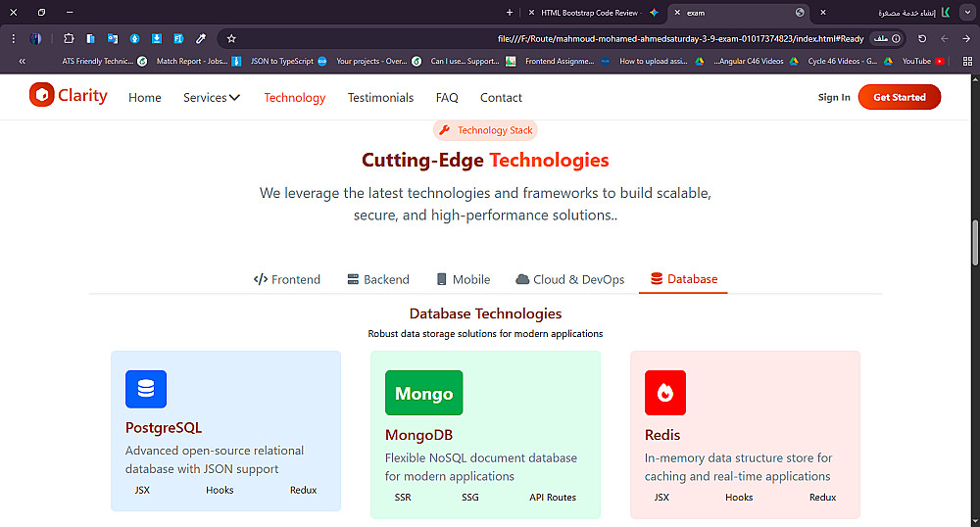Click the Redis heading

[661, 435]
